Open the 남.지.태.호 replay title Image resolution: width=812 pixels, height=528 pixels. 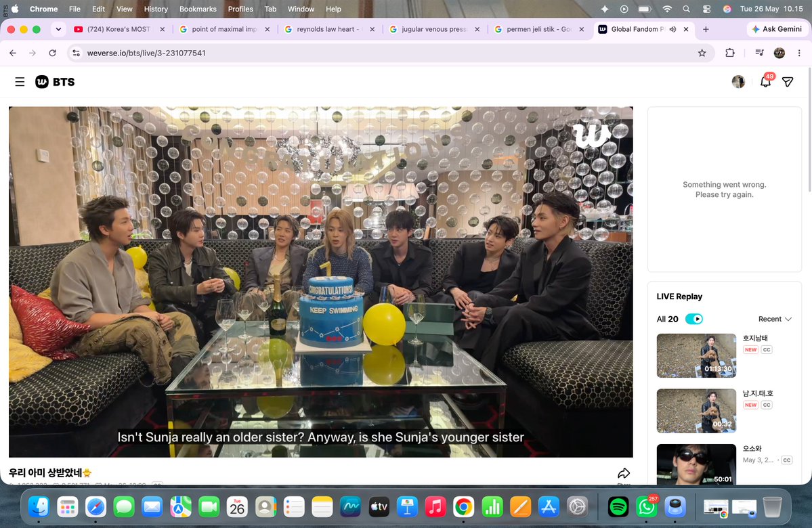[x=758, y=393]
